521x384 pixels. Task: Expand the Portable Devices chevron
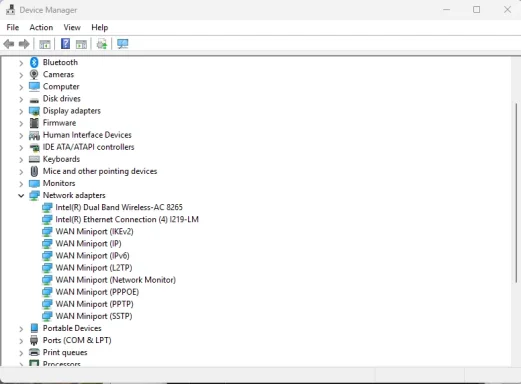point(21,329)
